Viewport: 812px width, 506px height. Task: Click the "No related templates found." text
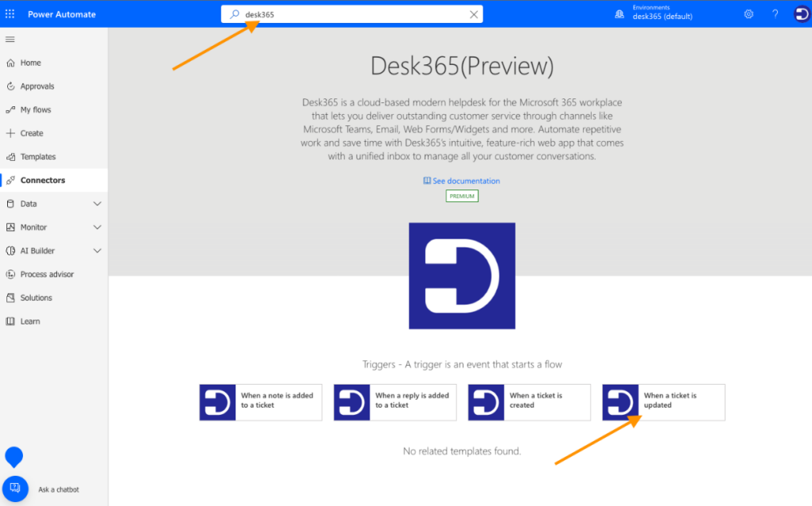[462, 451]
